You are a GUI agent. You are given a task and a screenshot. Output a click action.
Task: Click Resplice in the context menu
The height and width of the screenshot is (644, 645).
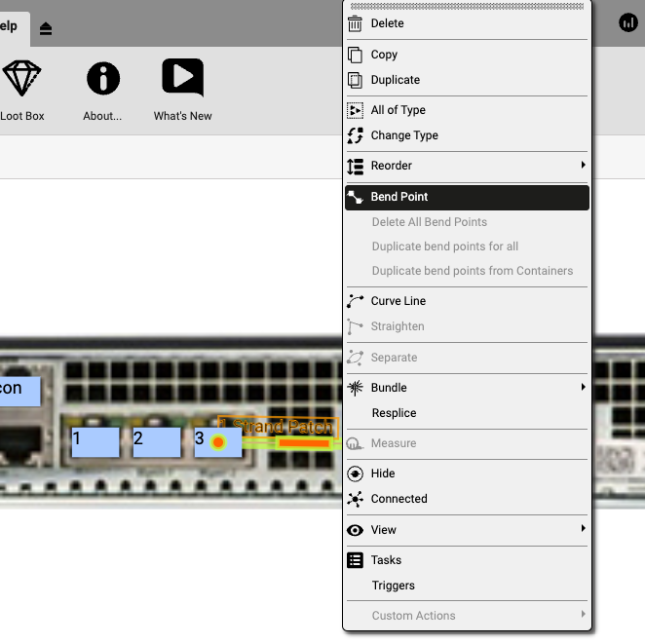394,413
